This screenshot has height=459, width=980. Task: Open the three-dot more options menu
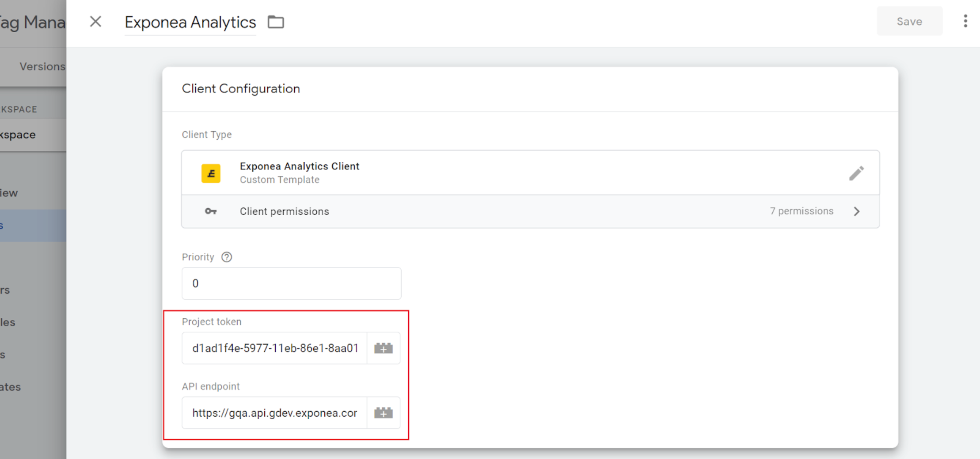(x=965, y=21)
